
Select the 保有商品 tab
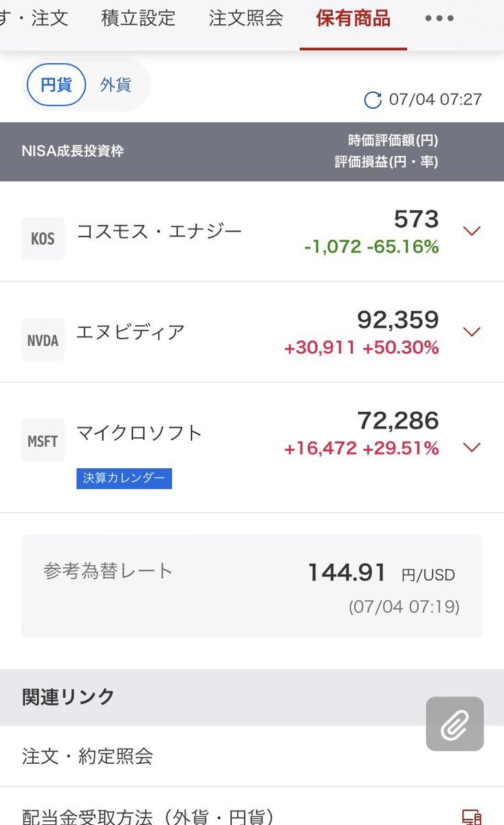[353, 19]
